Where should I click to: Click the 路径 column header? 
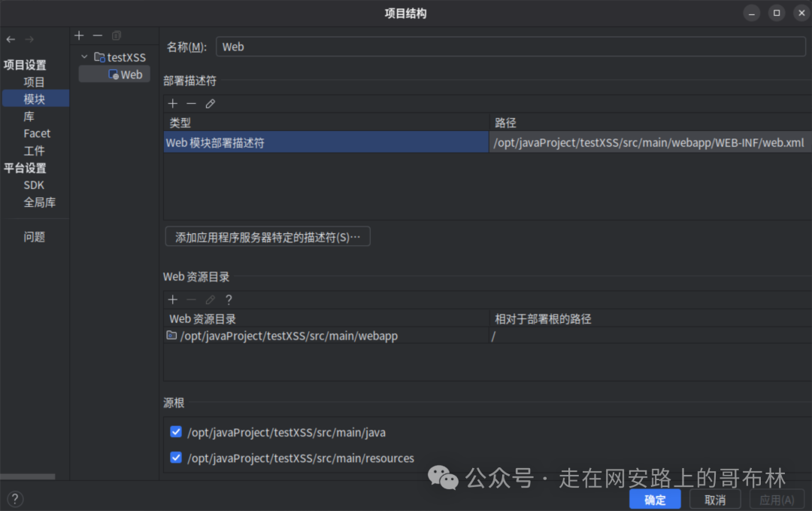(650, 123)
